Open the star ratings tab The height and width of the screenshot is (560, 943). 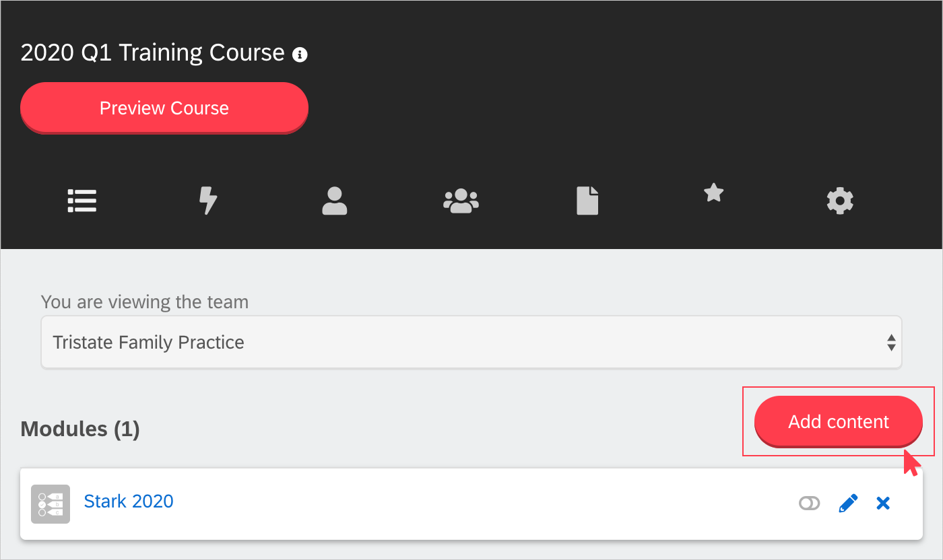tap(713, 194)
